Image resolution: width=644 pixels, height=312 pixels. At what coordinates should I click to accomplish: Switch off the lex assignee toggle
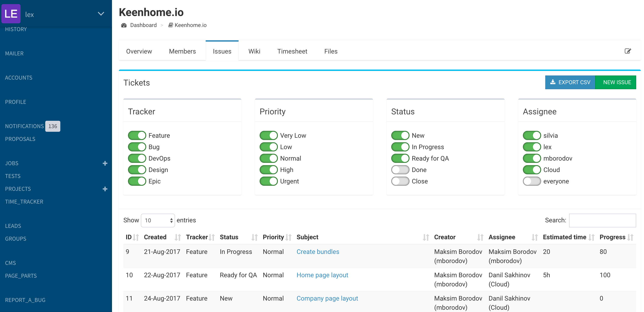(x=532, y=147)
